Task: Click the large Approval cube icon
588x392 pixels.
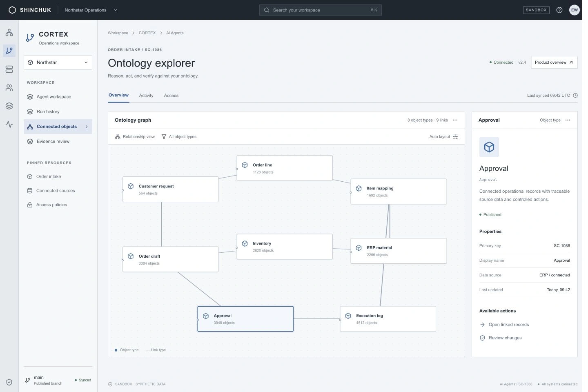Action: pos(489,147)
